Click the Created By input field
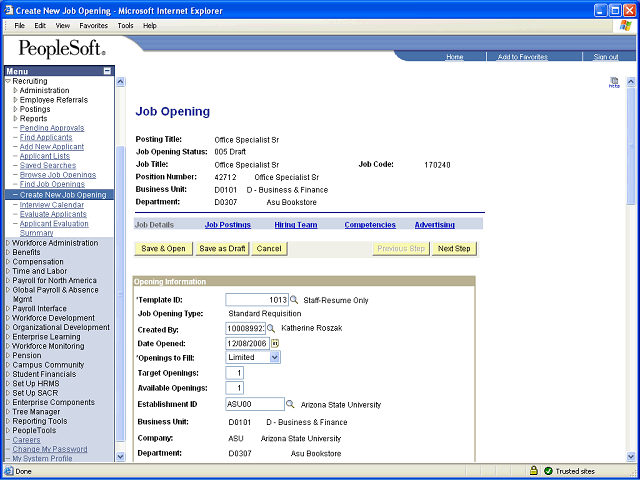640x480 pixels. (245, 329)
